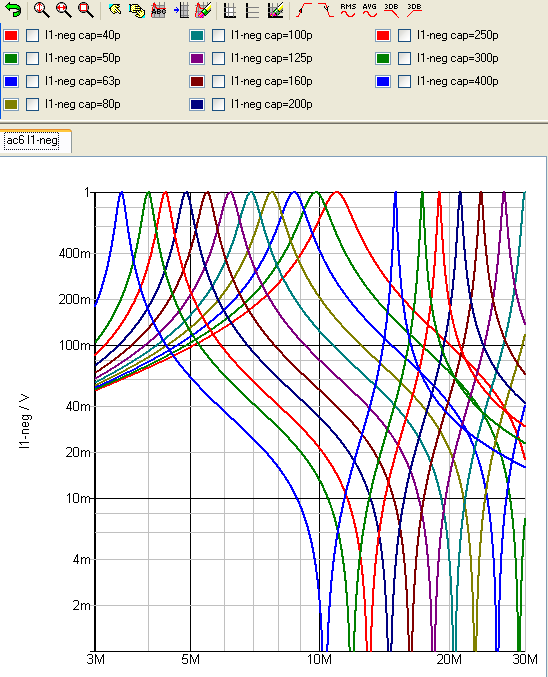The width and height of the screenshot is (548, 677).
Task: Select the horizontal zoom magnifier tool
Action: tap(63, 9)
